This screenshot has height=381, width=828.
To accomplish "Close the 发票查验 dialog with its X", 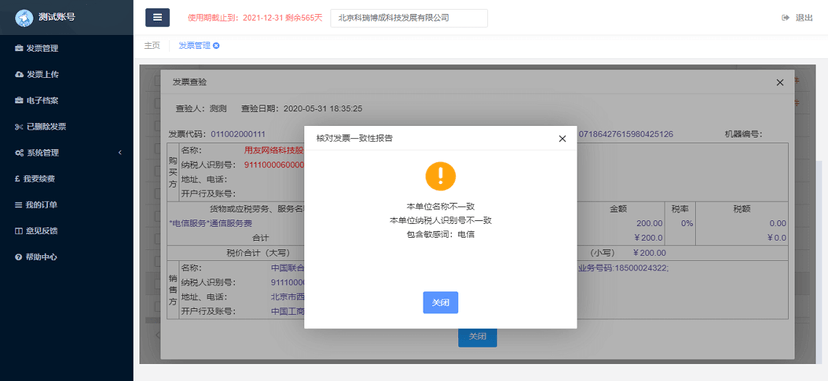I will click(779, 82).
